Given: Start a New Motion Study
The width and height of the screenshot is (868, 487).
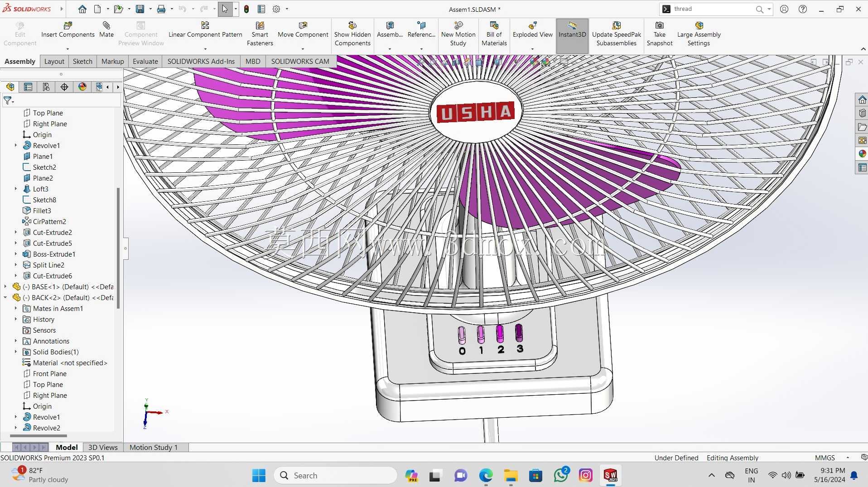Looking at the screenshot, I should 458,34.
